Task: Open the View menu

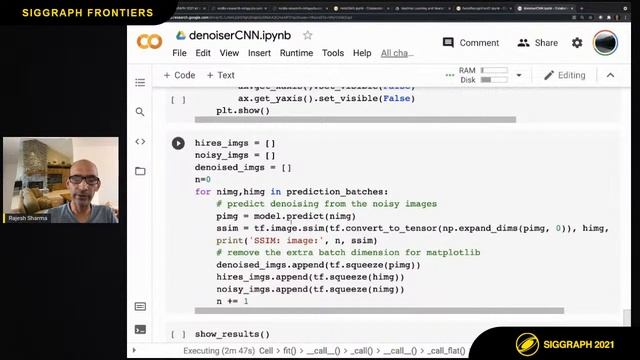Action: click(x=229, y=53)
